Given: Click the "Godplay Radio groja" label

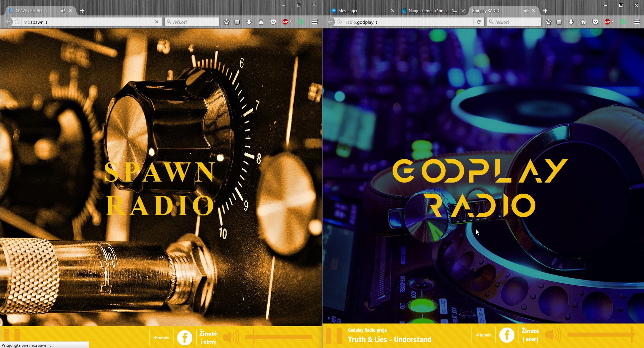Looking at the screenshot, I should pyautogui.click(x=367, y=330).
